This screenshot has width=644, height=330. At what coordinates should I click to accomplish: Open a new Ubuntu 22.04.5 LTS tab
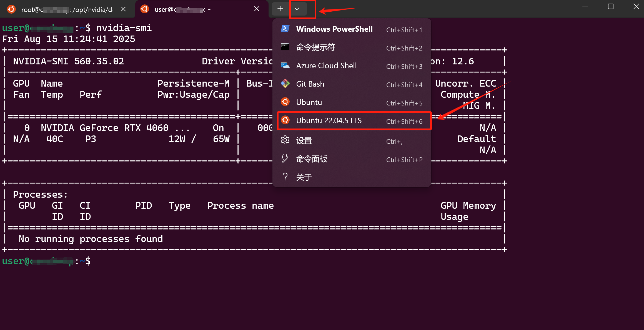(329, 120)
